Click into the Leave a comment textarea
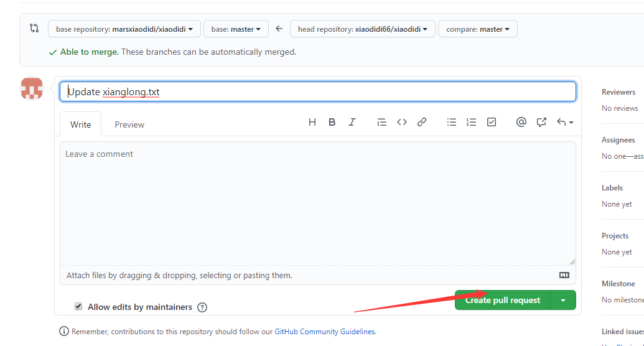 tap(317, 202)
